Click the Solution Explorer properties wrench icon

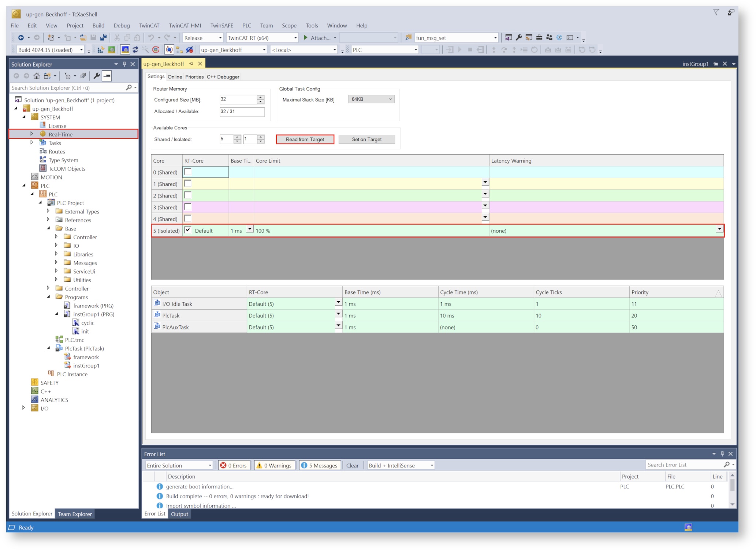tap(96, 76)
